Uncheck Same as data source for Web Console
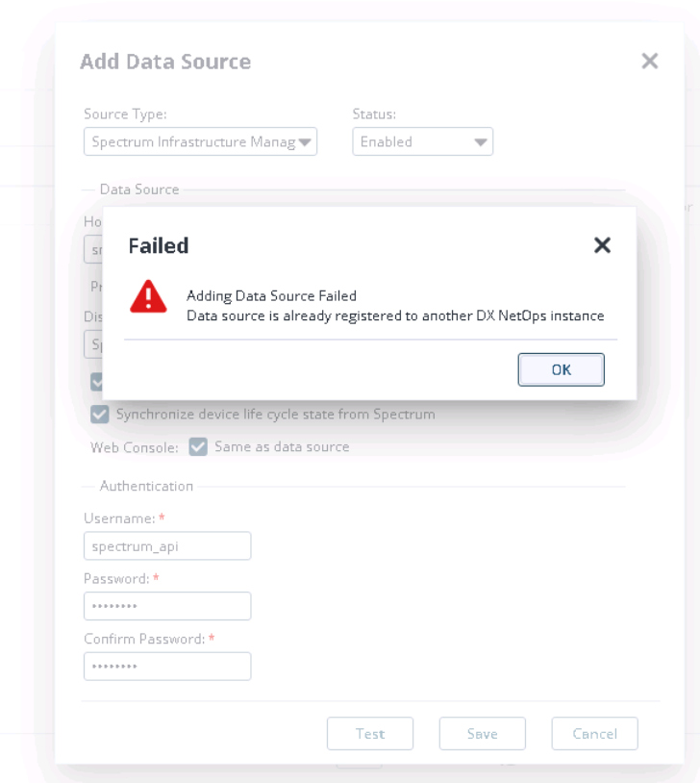 tap(200, 444)
